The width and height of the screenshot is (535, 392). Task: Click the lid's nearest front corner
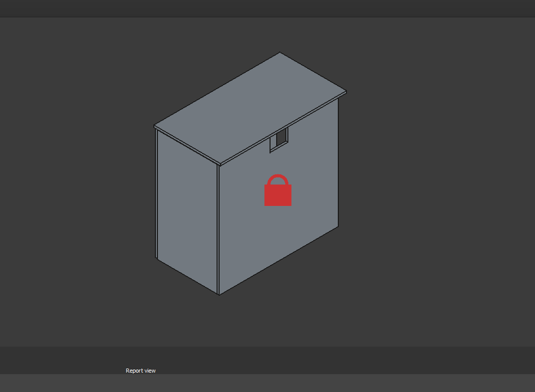220,164
